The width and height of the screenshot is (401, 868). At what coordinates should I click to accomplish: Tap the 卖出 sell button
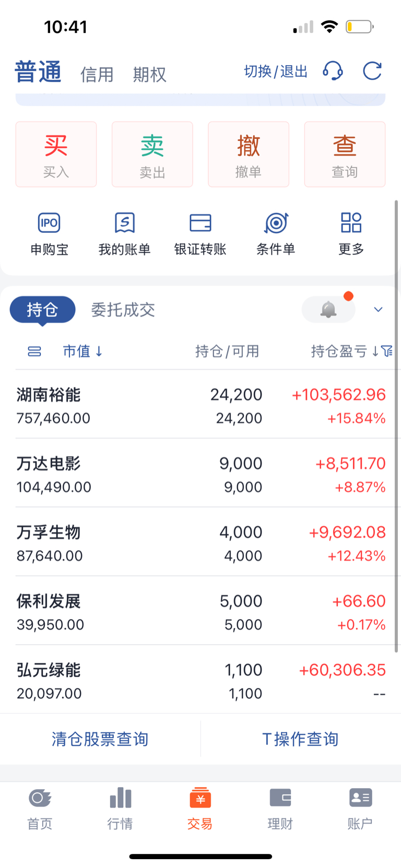tap(152, 154)
